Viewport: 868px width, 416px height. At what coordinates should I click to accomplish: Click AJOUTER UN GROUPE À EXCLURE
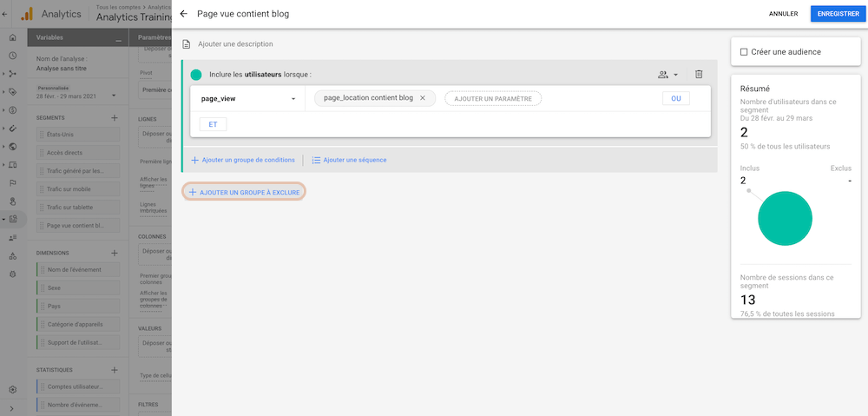click(244, 192)
